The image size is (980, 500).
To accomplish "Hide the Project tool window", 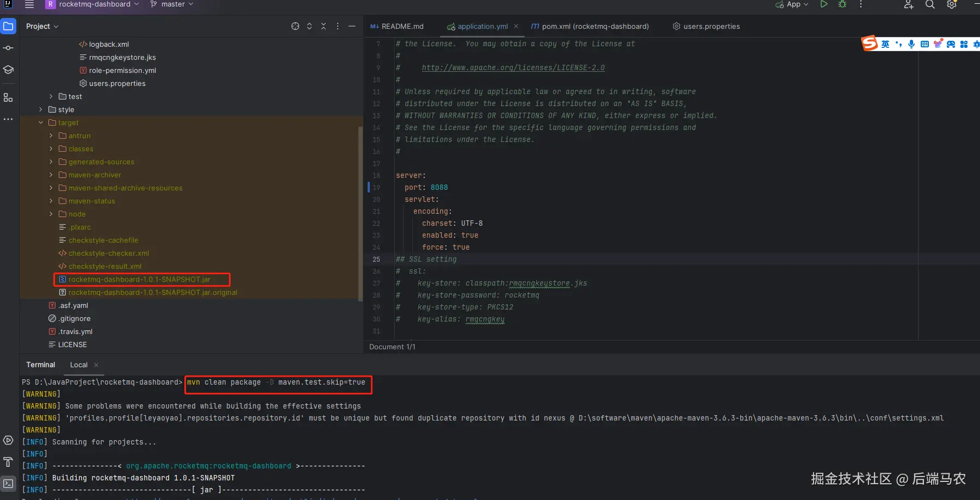I will (x=352, y=26).
